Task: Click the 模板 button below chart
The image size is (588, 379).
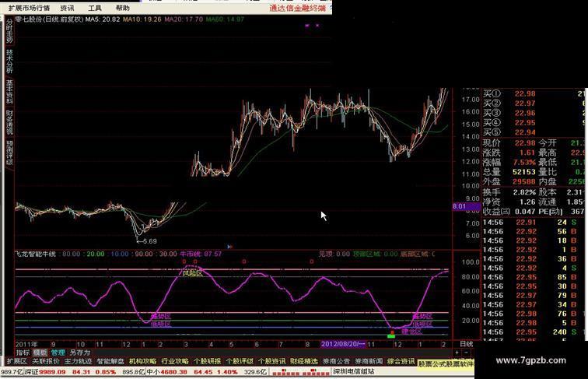Action: click(40, 353)
